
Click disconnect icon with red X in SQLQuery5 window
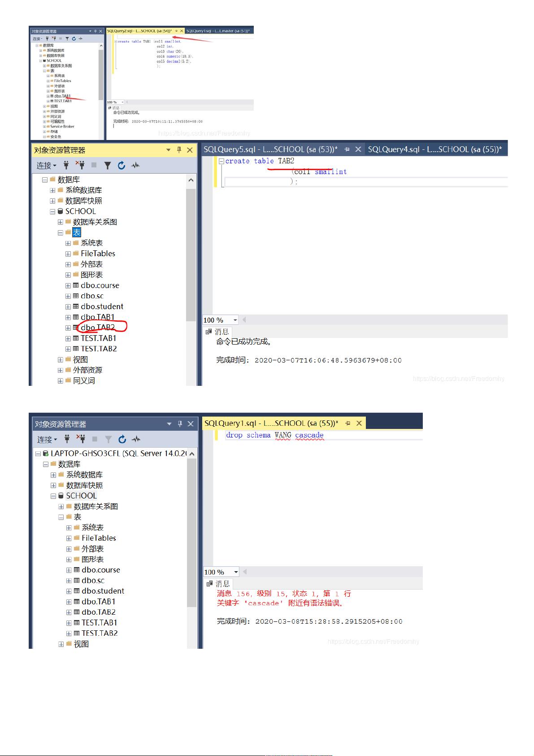pos(80,165)
